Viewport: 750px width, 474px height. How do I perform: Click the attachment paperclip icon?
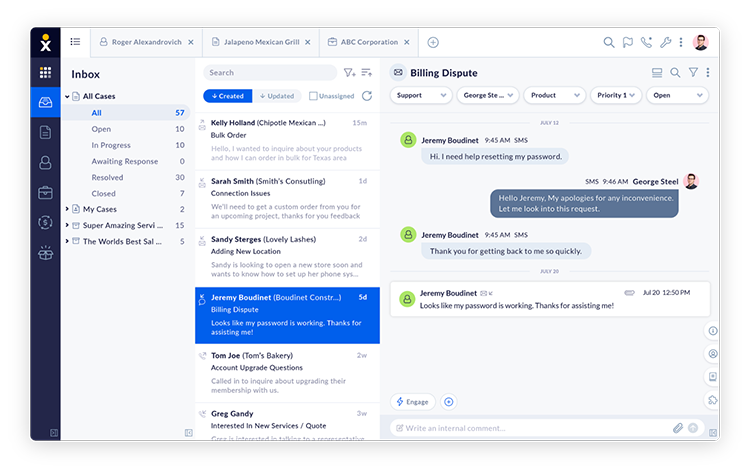(677, 428)
